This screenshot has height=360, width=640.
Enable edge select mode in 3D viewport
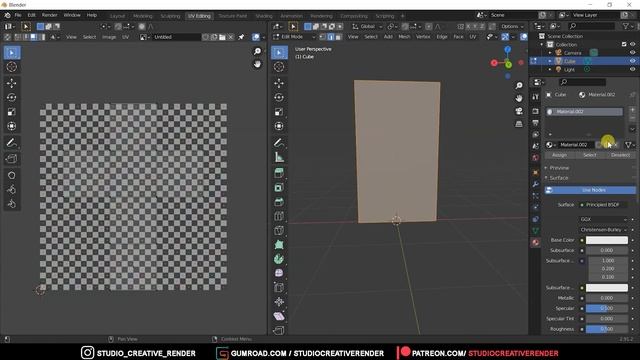point(331,37)
